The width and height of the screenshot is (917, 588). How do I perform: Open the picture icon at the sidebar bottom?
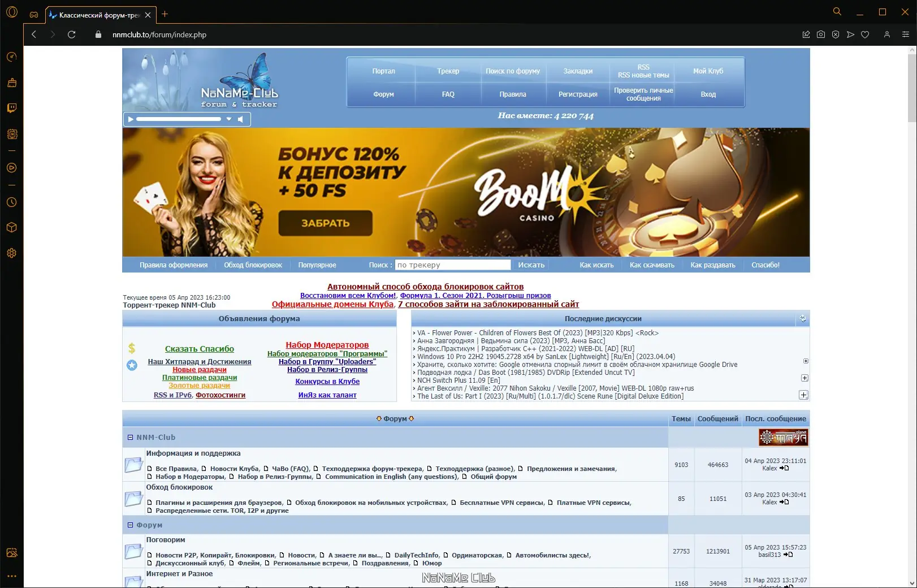(12, 552)
